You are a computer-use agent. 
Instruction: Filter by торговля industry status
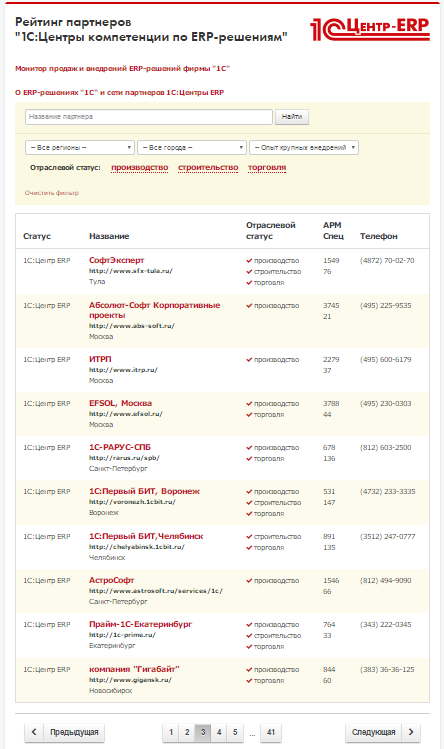[267, 168]
